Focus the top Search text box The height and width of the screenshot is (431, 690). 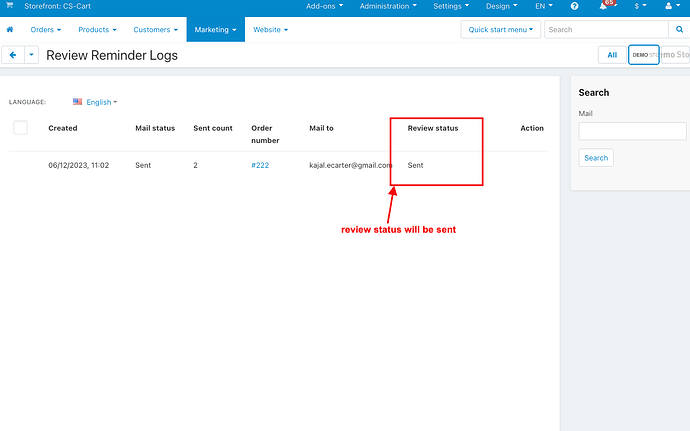600,30
